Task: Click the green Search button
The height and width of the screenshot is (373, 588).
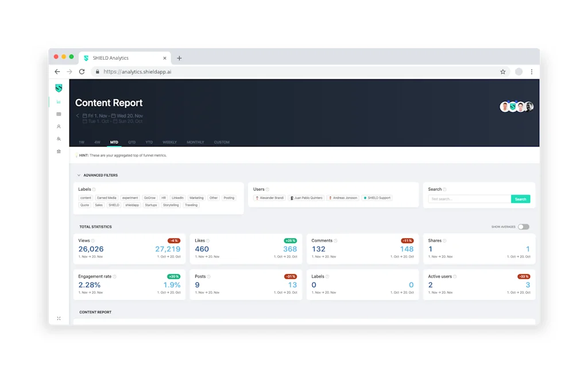Action: click(520, 199)
